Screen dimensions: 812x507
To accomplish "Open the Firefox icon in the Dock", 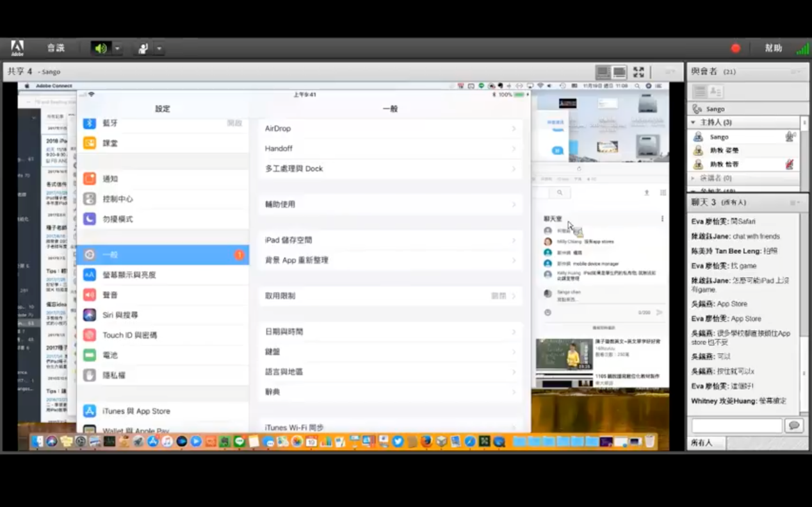I will (x=426, y=442).
